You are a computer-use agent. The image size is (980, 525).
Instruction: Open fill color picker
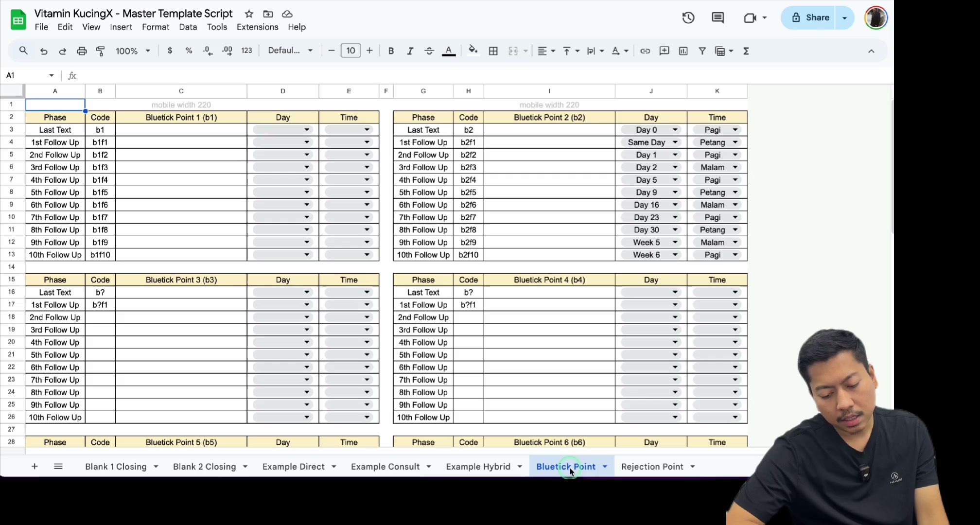473,51
